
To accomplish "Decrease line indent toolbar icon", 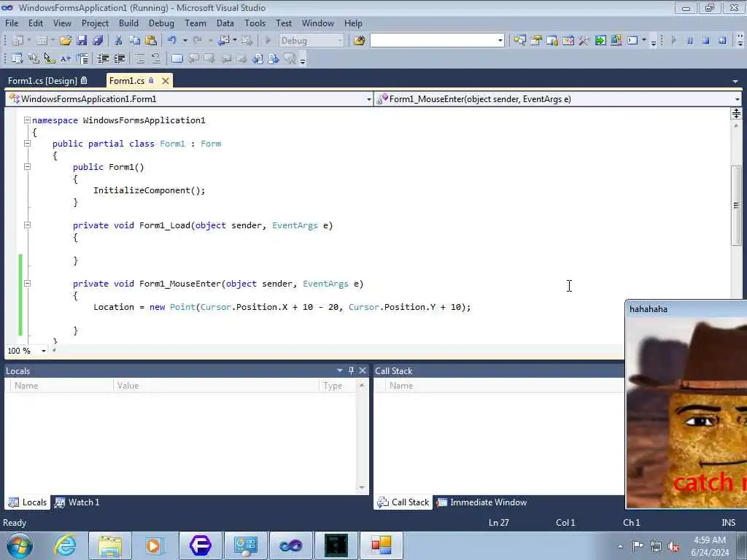I will point(103,58).
